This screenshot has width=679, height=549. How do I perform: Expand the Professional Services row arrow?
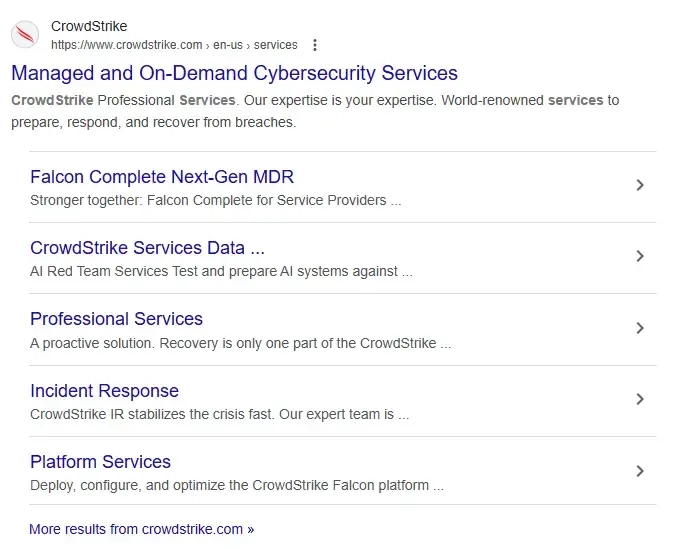click(640, 328)
